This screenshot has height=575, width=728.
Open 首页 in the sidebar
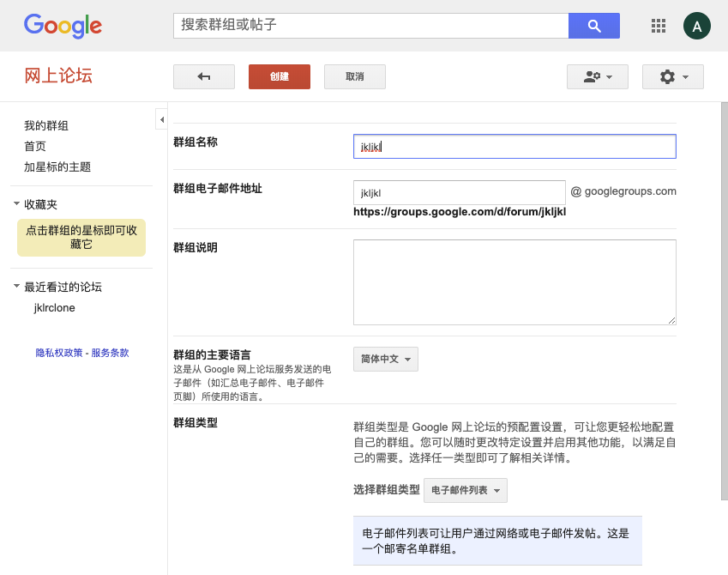(x=35, y=147)
